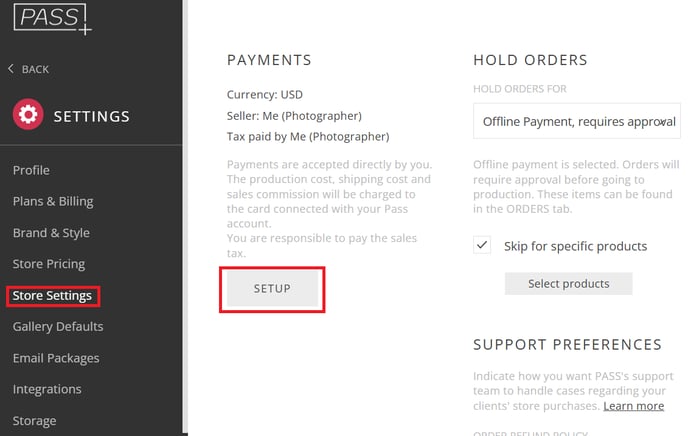Follow the Learn more link
The width and height of the screenshot is (688, 436).
click(x=634, y=406)
